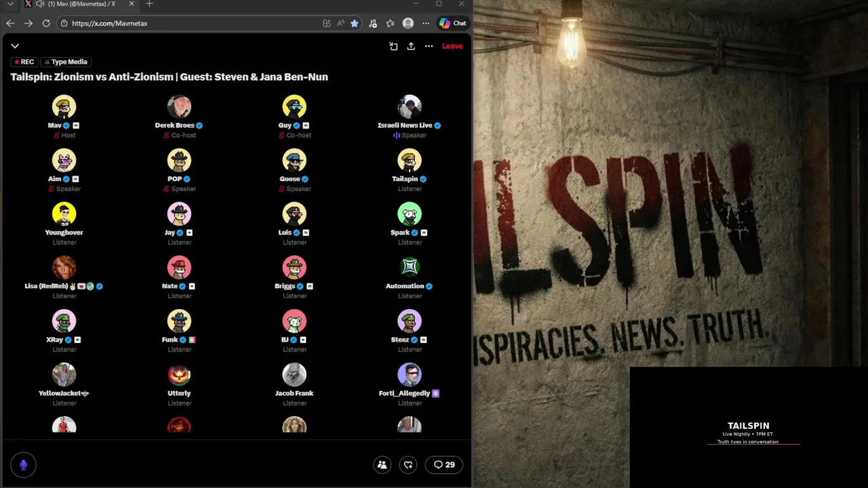Select POP speaker avatar

coord(180,161)
